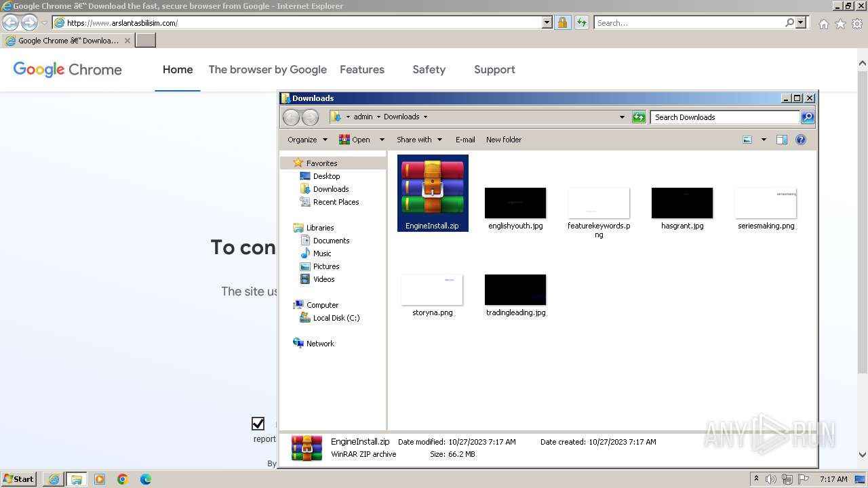This screenshot has height=488, width=868.
Task: Click the Open toolbar button
Action: pos(355,140)
